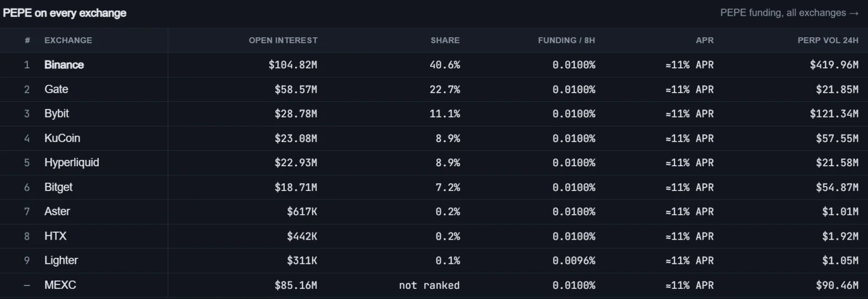Viewport: 868px width, 299px height.
Task: Click the $121.34M perp volume cell
Action: tap(834, 114)
